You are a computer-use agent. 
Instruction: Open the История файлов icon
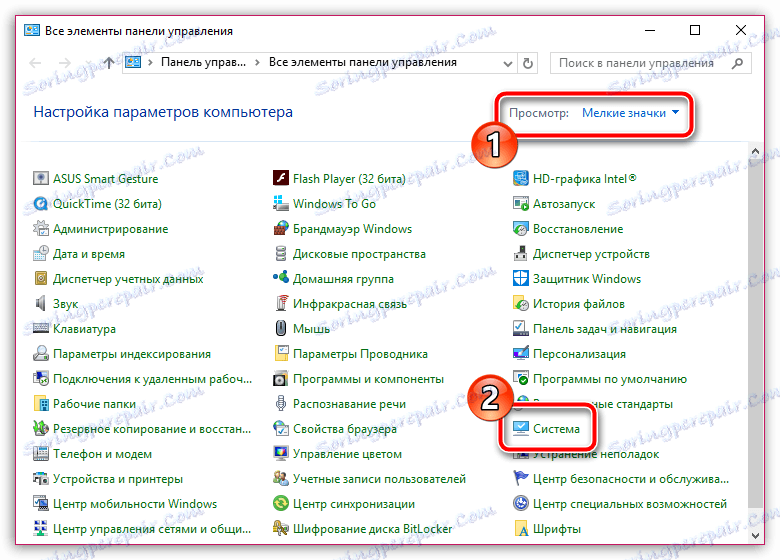tap(520, 303)
